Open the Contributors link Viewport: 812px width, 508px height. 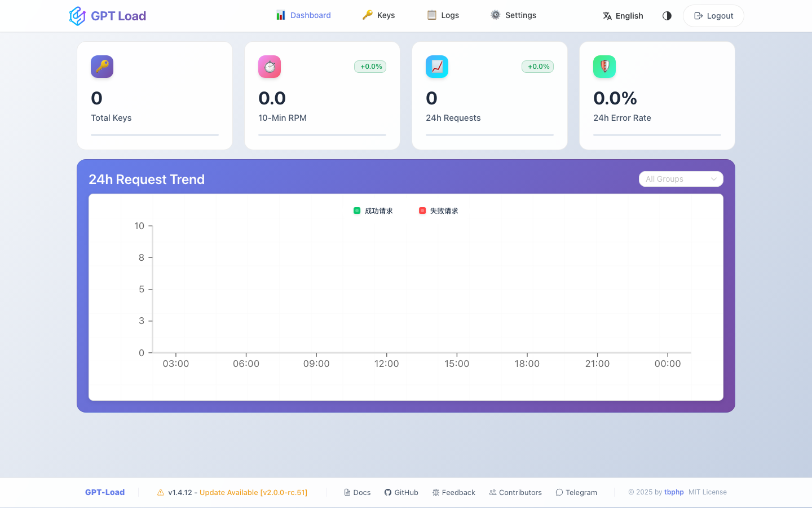click(x=515, y=492)
